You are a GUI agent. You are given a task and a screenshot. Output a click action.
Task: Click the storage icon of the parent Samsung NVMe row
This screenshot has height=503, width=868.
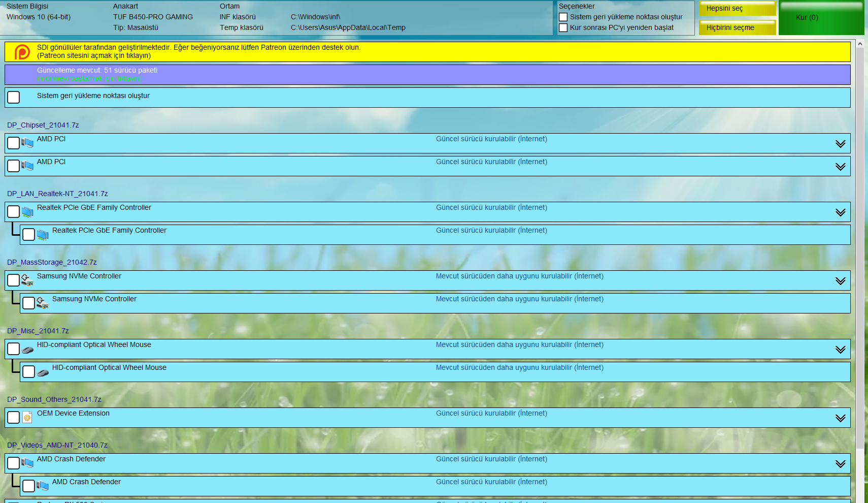[27, 280]
